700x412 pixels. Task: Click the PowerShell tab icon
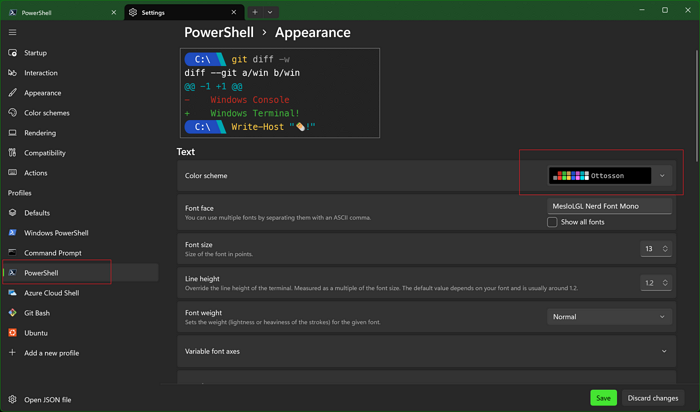point(12,12)
